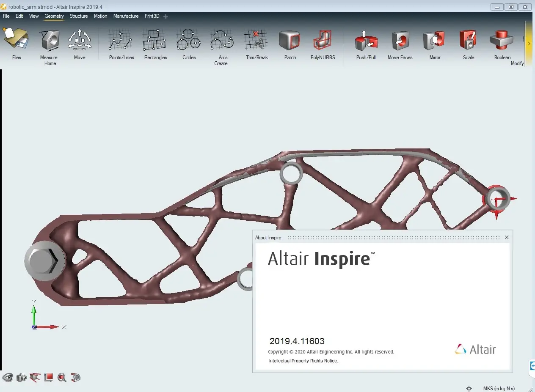Click the 3D display mode icon

click(75, 378)
